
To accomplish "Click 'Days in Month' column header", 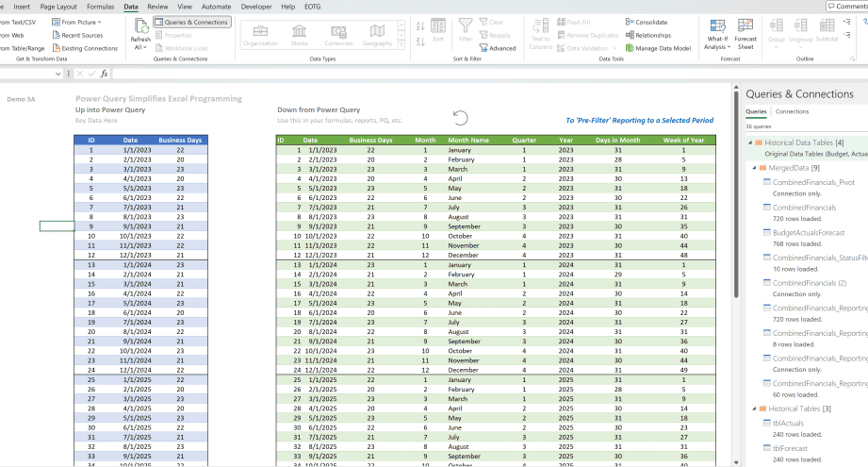I will point(618,141).
